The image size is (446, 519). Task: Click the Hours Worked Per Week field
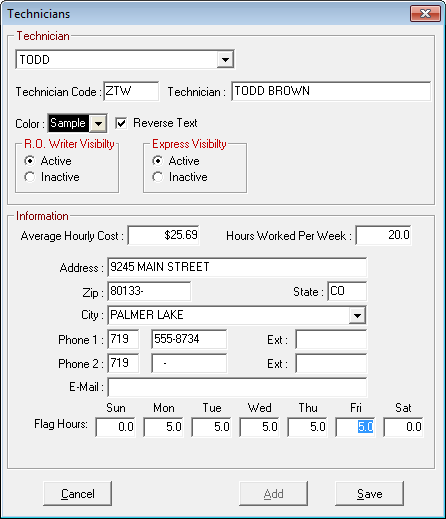tap(383, 235)
